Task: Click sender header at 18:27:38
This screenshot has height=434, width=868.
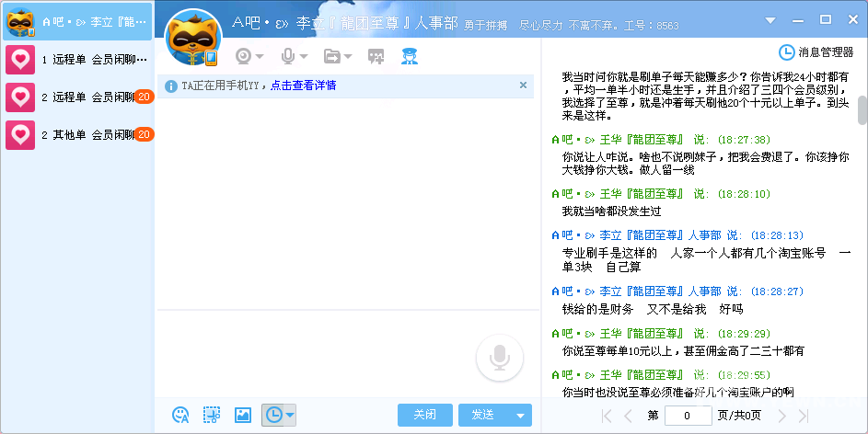Action: click(661, 140)
